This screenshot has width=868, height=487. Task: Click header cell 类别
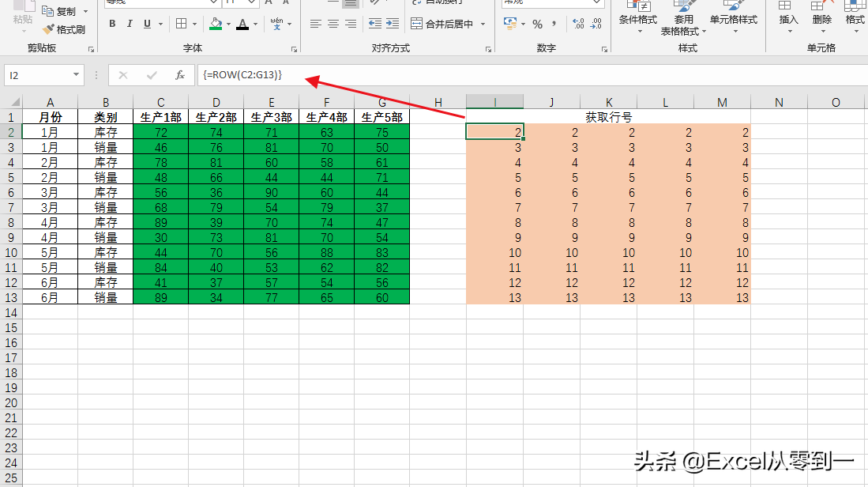105,118
